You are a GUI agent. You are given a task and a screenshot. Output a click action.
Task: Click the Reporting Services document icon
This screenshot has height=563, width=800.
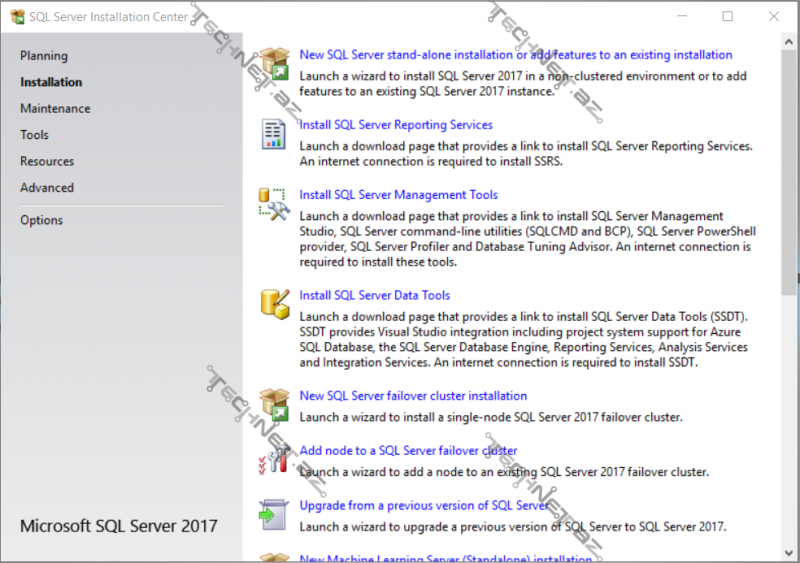click(x=273, y=134)
